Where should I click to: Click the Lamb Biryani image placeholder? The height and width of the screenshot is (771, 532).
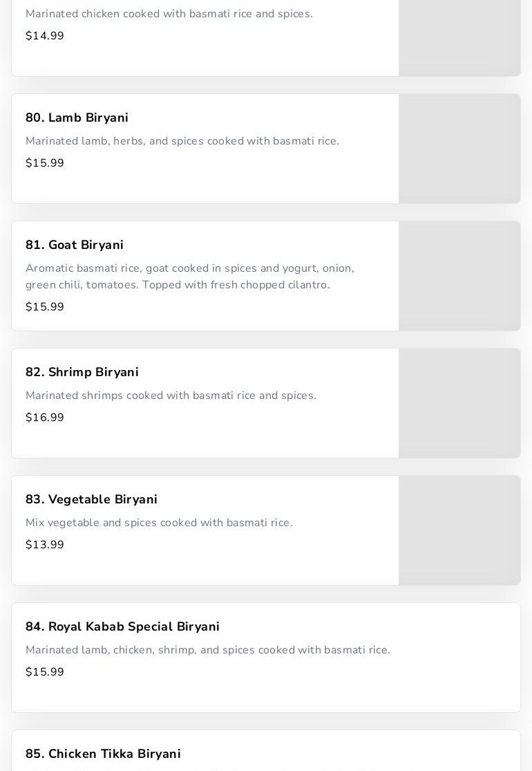pos(459,149)
